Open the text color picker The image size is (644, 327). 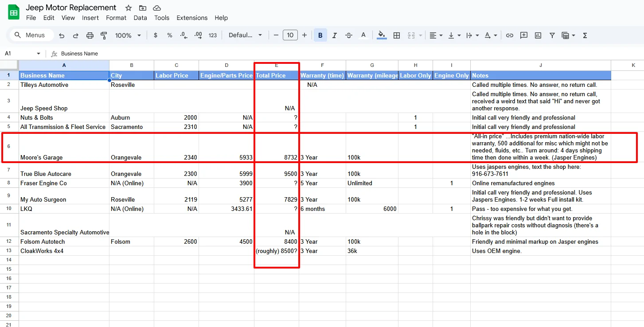click(x=363, y=35)
